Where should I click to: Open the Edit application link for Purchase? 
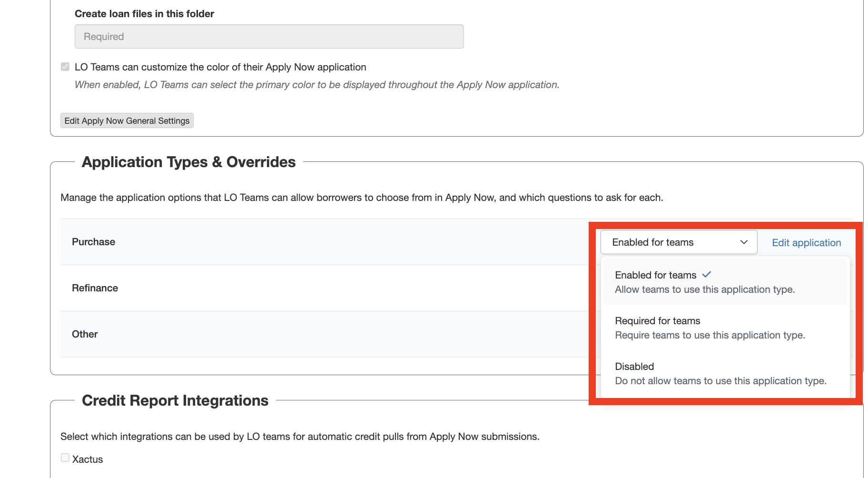pos(806,243)
